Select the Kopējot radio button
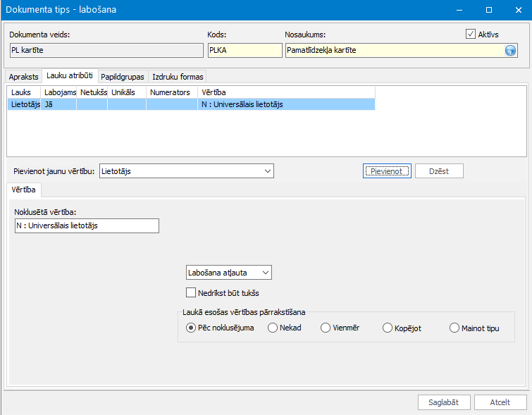This screenshot has height=415, width=532. coord(387,328)
